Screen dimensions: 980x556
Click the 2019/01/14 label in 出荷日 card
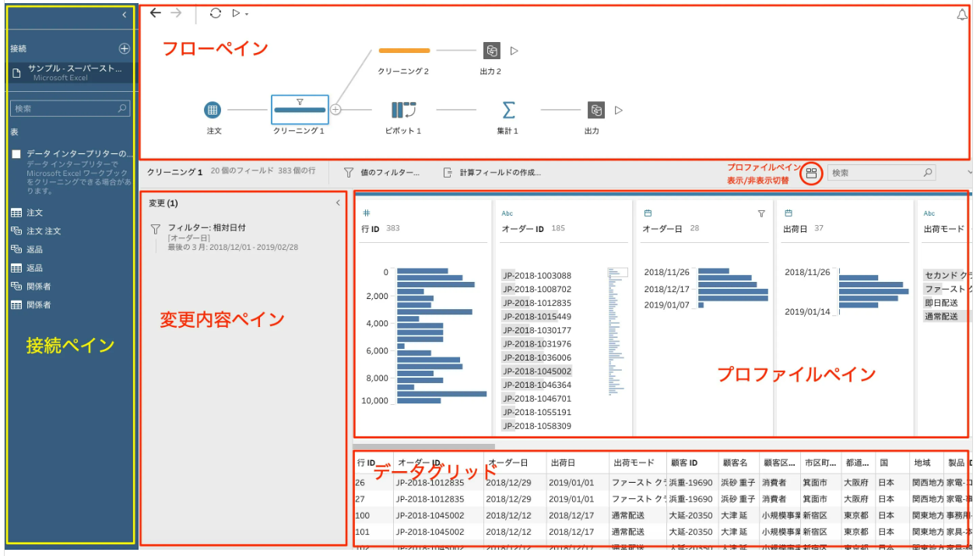tap(807, 312)
